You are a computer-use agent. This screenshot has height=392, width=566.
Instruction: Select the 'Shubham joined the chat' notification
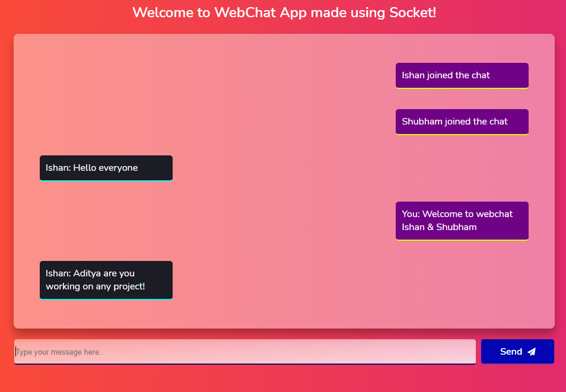coord(462,122)
